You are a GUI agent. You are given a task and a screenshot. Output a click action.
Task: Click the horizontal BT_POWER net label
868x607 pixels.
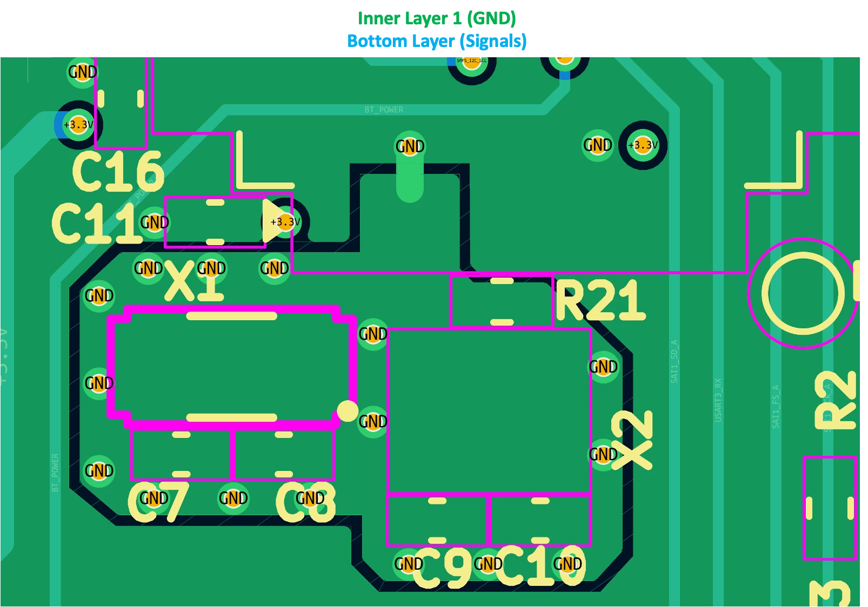384,110
